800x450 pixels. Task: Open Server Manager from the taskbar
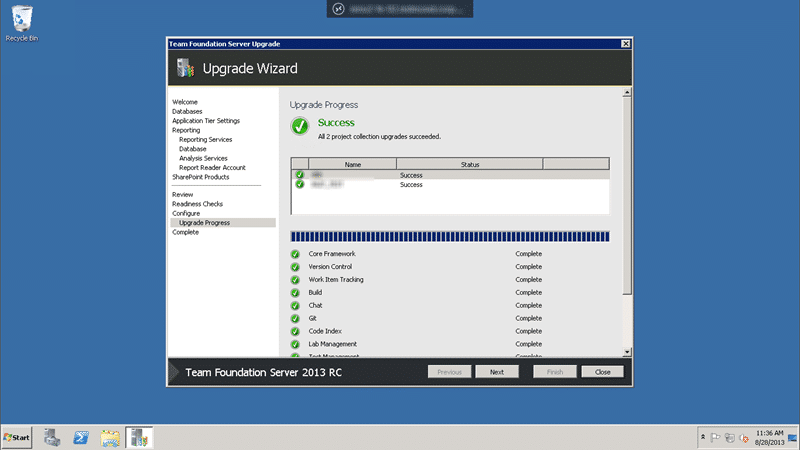point(52,438)
